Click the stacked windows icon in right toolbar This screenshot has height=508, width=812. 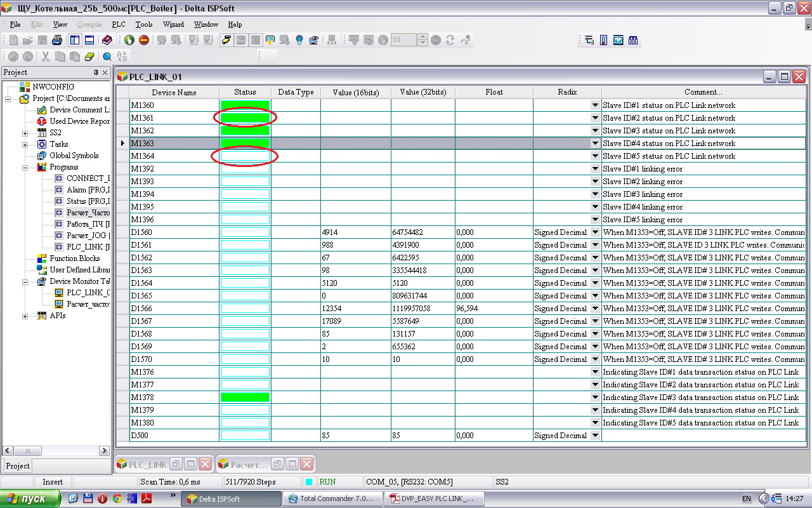pyautogui.click(x=589, y=40)
